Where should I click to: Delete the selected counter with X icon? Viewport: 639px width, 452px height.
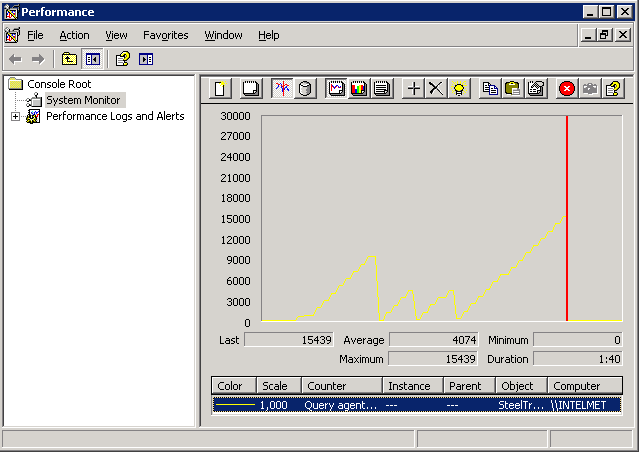(x=436, y=88)
